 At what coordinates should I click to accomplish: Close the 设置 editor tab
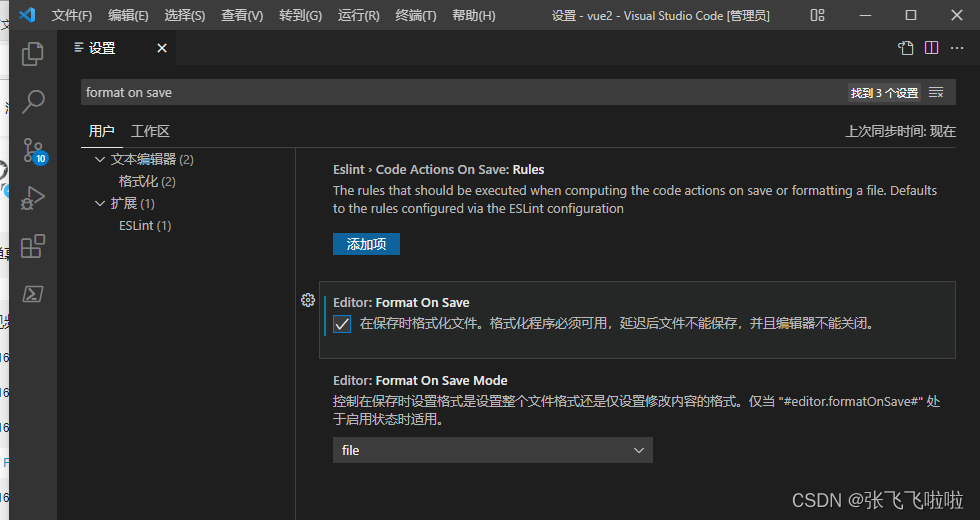point(162,48)
